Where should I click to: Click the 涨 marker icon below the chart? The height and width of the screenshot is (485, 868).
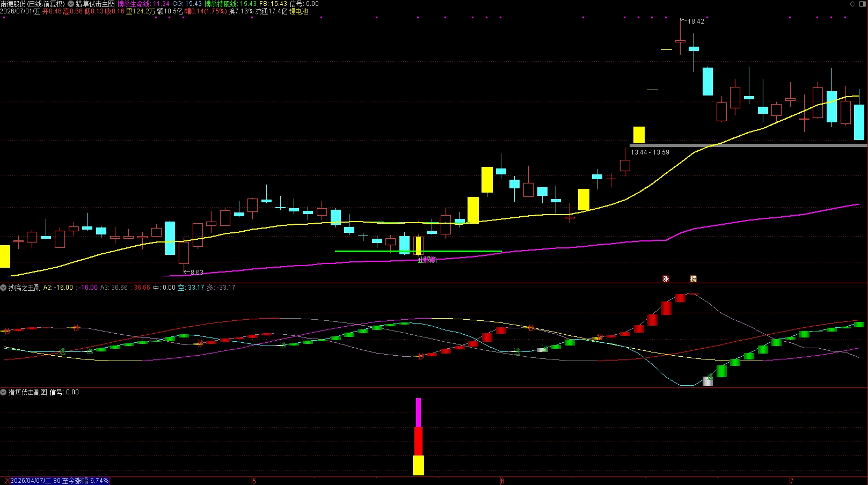pos(666,279)
